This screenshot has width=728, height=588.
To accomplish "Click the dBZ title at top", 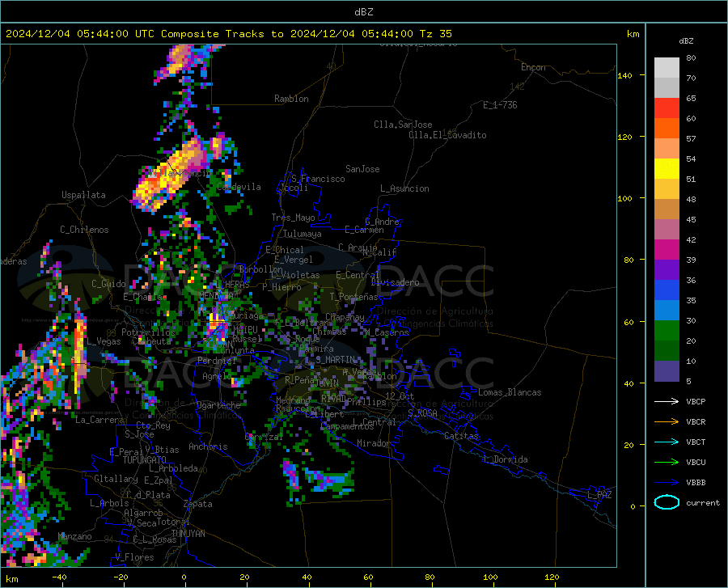I will [x=363, y=12].
